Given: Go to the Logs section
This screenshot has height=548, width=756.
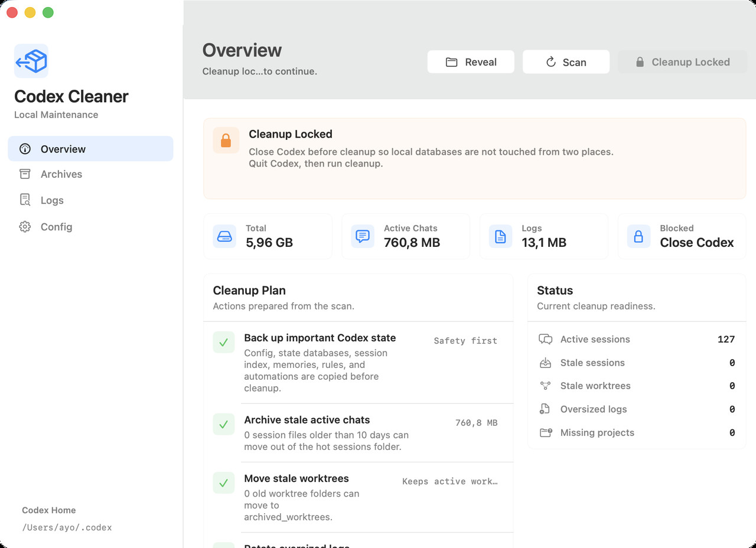Looking at the screenshot, I should tap(90, 200).
